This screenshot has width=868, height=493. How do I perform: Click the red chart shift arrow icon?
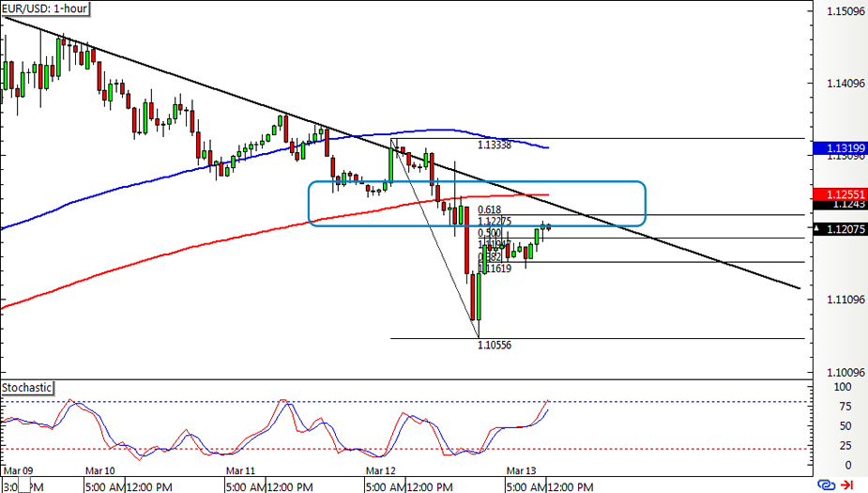[x=847, y=485]
